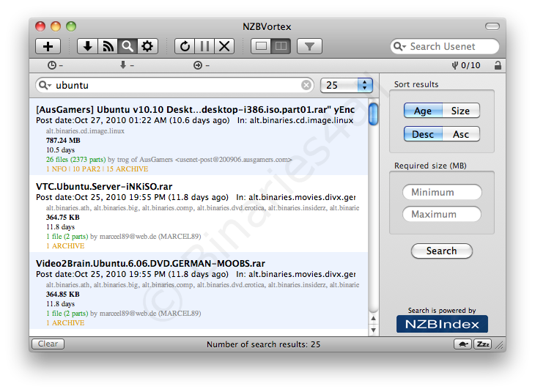Click the Maximum size field

pyautogui.click(x=442, y=214)
